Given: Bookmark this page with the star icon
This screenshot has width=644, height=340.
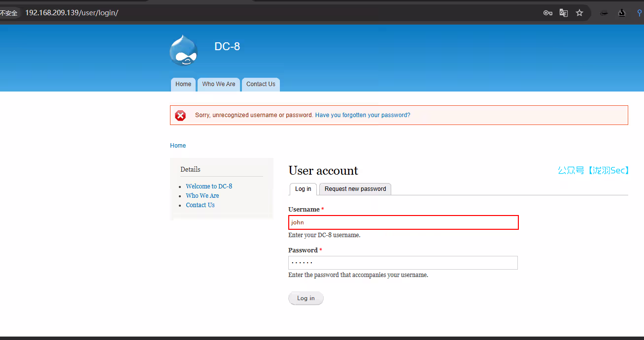Looking at the screenshot, I should (x=579, y=13).
